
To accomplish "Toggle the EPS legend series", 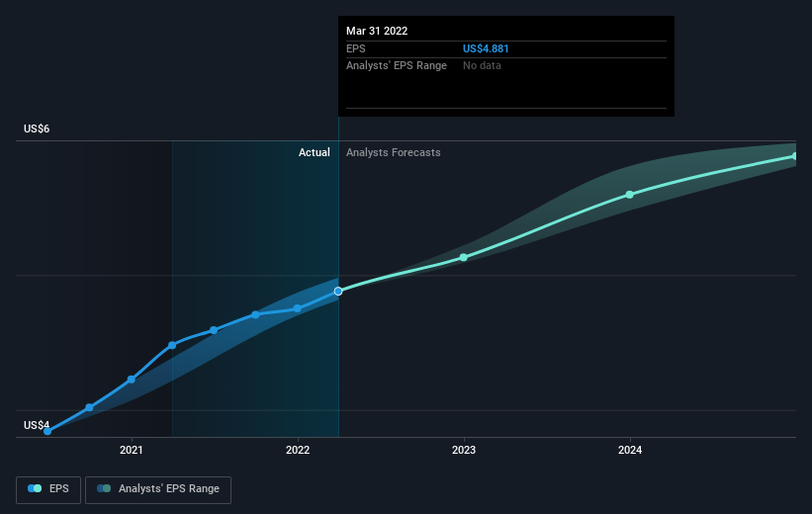I will coord(48,489).
